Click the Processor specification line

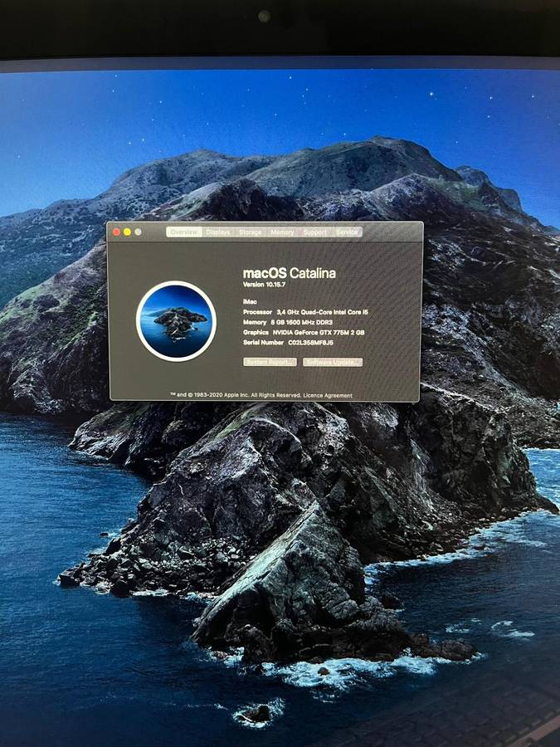[x=304, y=310]
